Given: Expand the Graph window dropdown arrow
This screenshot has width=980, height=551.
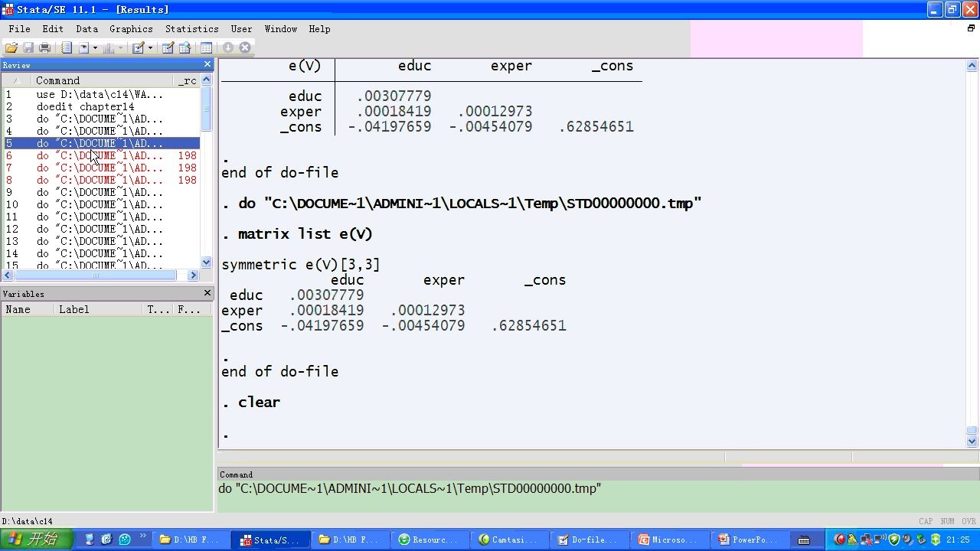Looking at the screenshot, I should click(x=120, y=47).
